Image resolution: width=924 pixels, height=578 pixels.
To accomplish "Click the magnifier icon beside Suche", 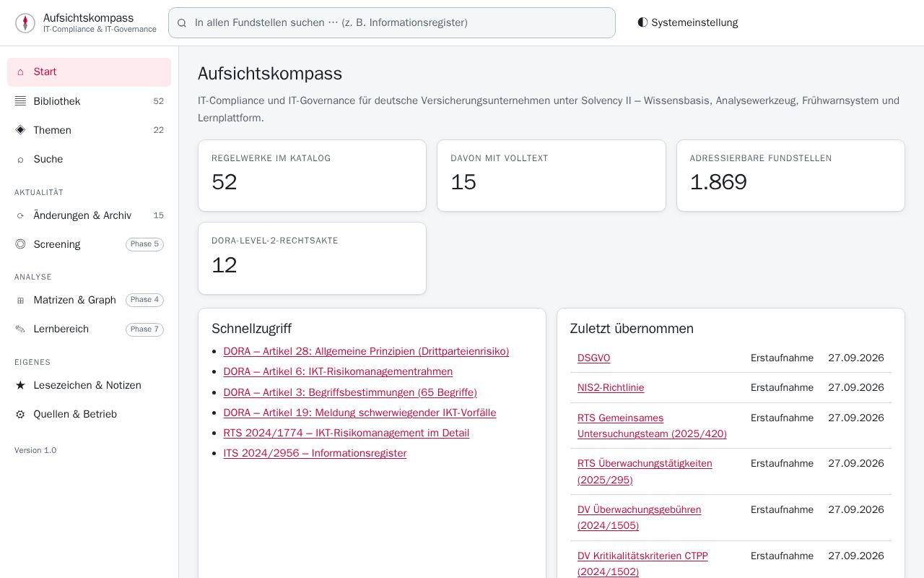I will pyautogui.click(x=20, y=160).
